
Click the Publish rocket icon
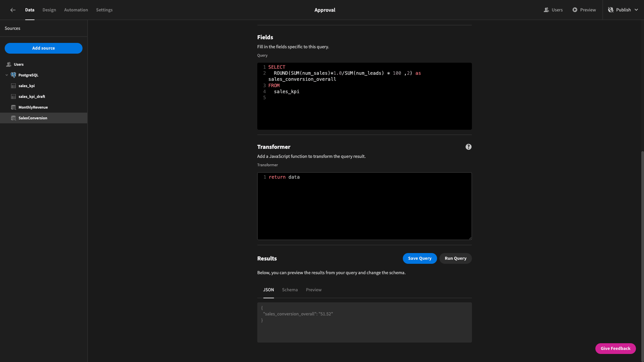[611, 10]
